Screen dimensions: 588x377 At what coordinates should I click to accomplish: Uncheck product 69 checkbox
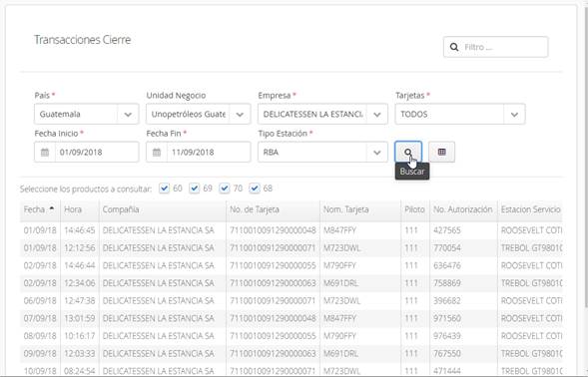coord(195,188)
